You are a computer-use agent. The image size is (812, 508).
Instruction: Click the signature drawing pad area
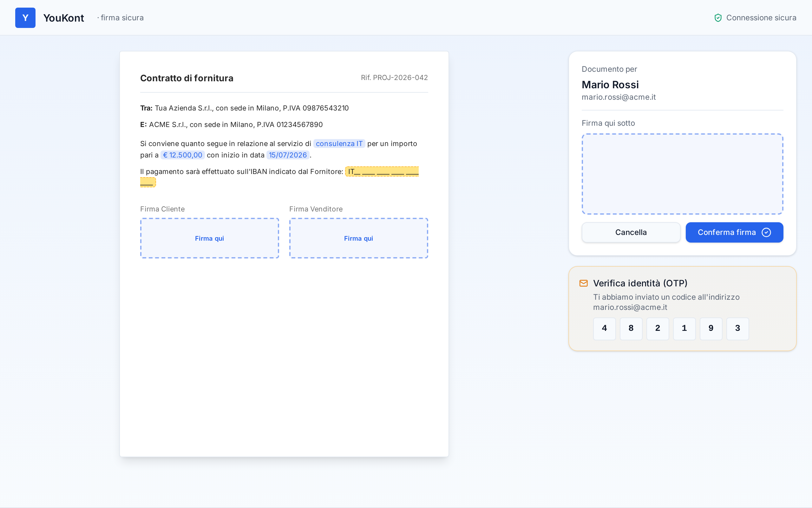pyautogui.click(x=682, y=174)
